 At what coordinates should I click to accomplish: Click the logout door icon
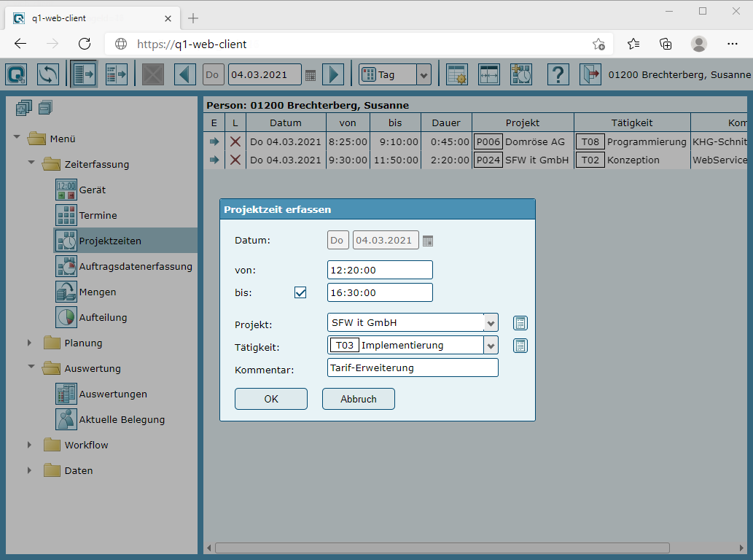click(x=589, y=74)
